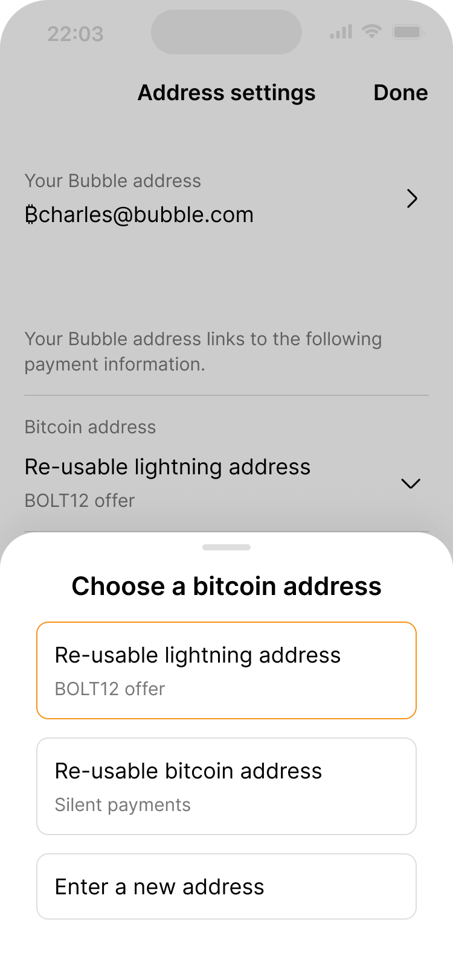Click the Address settings title
The height and width of the screenshot is (980, 453).
click(x=226, y=93)
